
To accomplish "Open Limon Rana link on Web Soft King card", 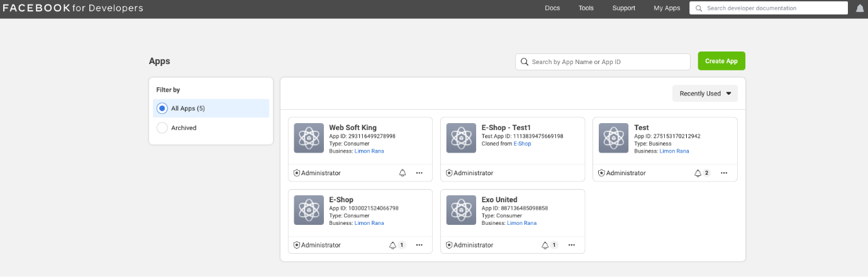I will click(x=369, y=151).
